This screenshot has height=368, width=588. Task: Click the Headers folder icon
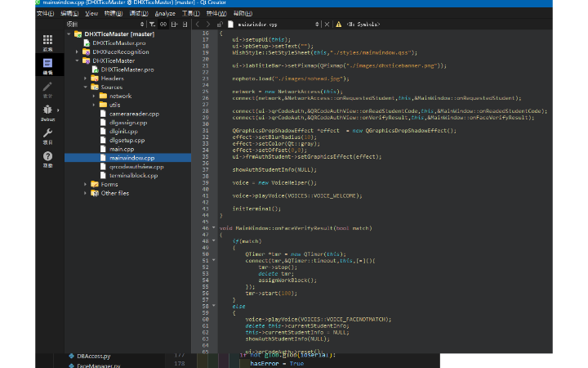click(95, 79)
